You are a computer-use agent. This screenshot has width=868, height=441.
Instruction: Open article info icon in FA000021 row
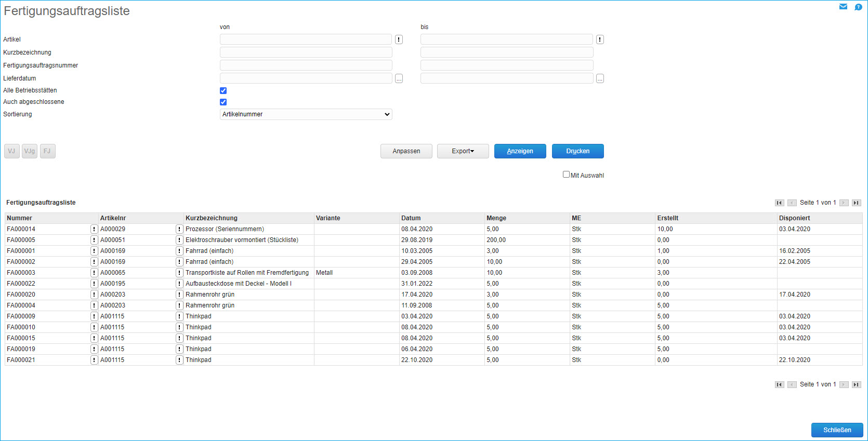click(x=179, y=360)
